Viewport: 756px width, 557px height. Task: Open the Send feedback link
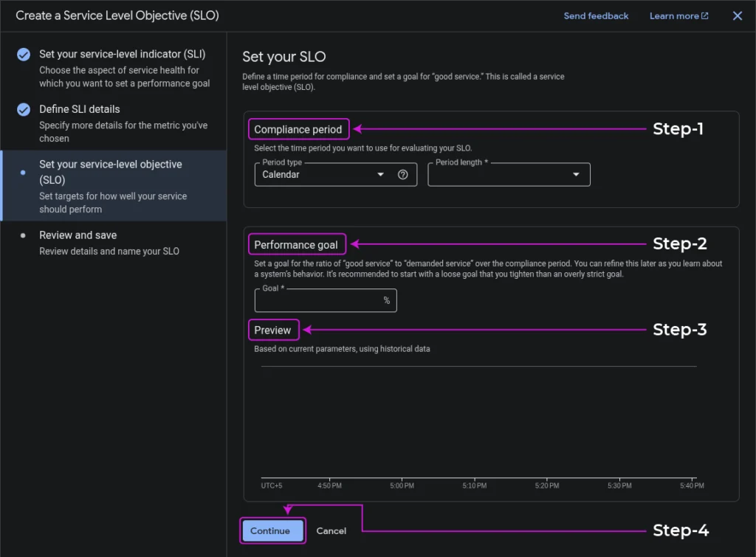[x=596, y=16]
